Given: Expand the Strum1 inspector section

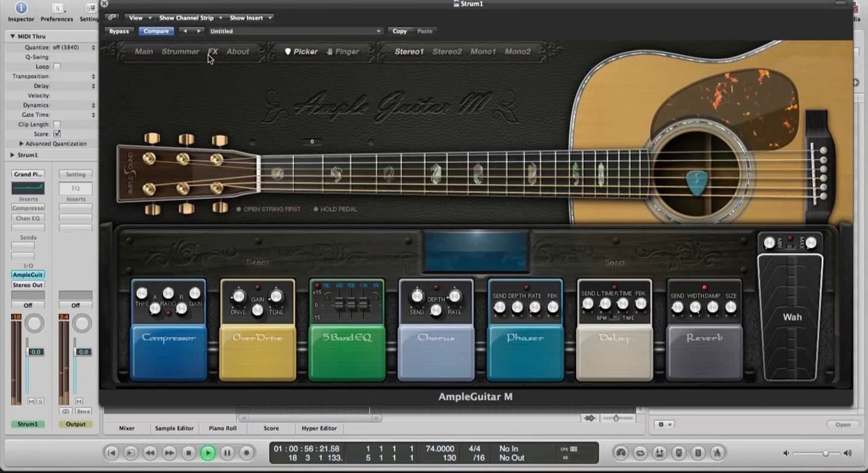Looking at the screenshot, I should tap(12, 155).
